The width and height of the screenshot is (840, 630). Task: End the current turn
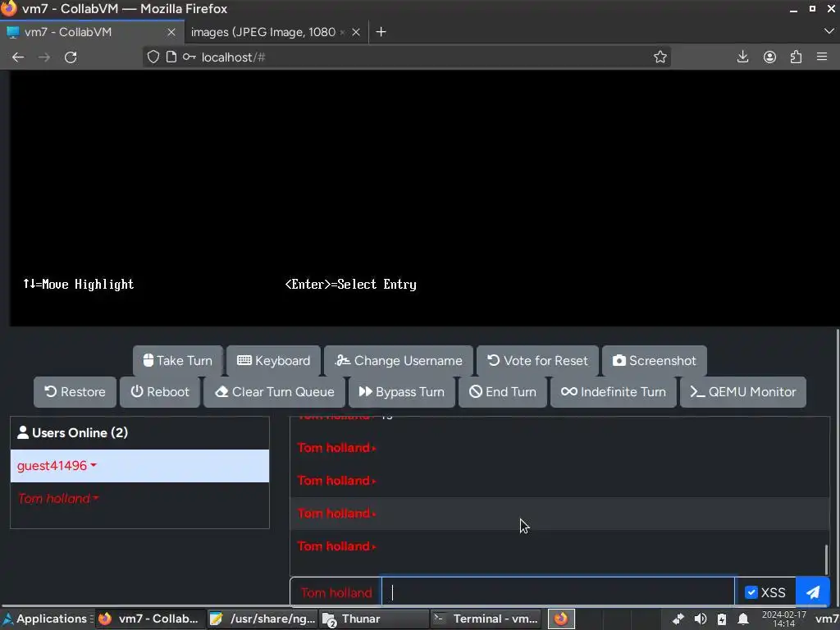click(503, 391)
